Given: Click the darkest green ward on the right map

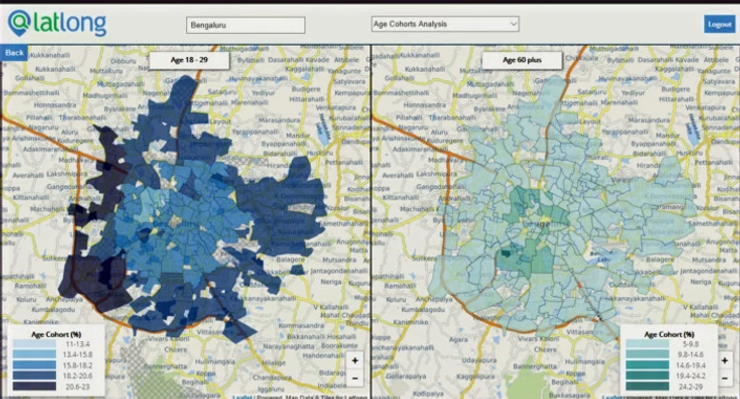Looking at the screenshot, I should pos(505,254).
